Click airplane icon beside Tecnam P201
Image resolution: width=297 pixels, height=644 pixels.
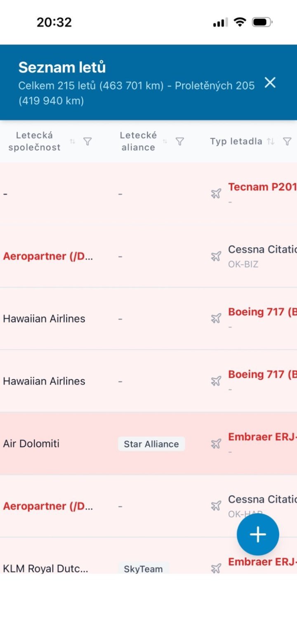point(216,193)
